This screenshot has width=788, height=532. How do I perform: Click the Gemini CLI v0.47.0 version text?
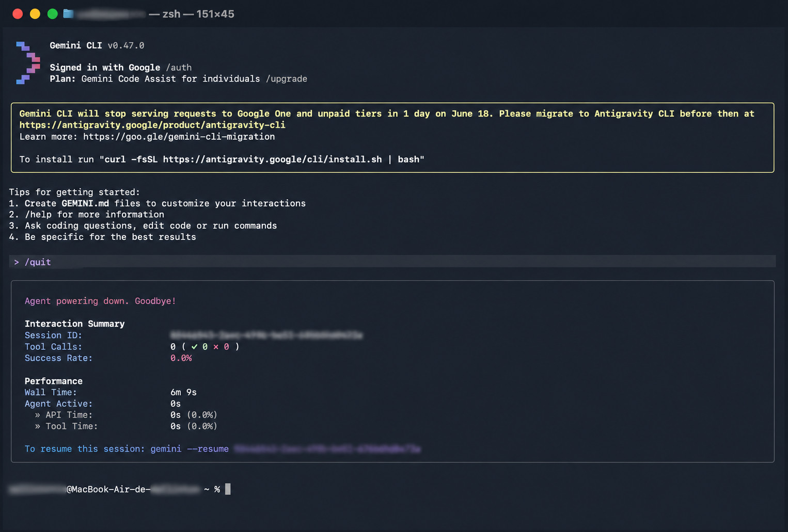click(97, 45)
